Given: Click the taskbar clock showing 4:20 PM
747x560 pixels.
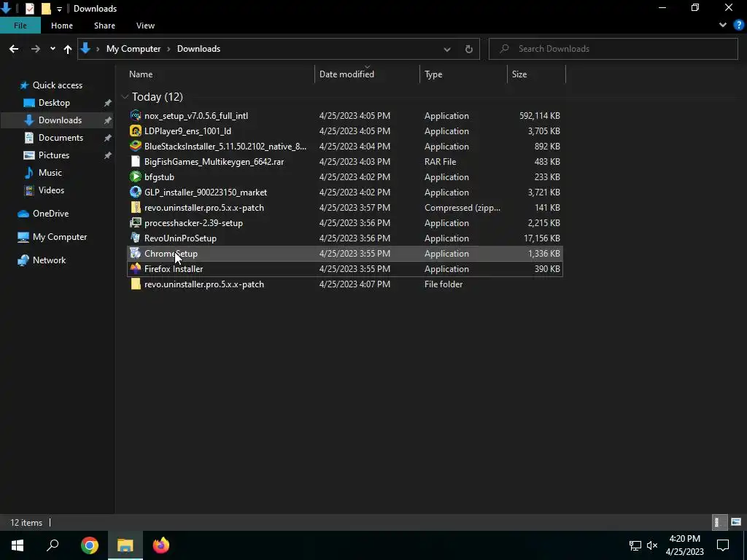Looking at the screenshot, I should [684, 545].
